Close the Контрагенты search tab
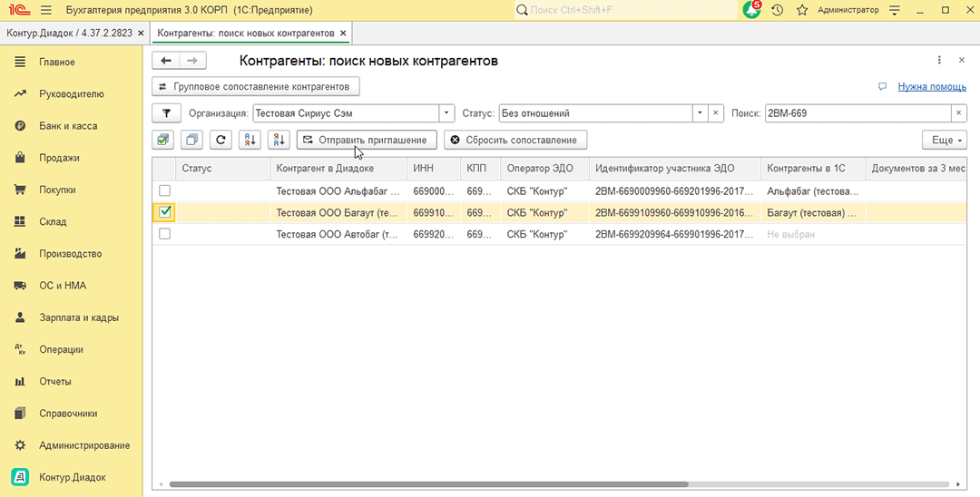This screenshot has height=497, width=980. pos(342,33)
